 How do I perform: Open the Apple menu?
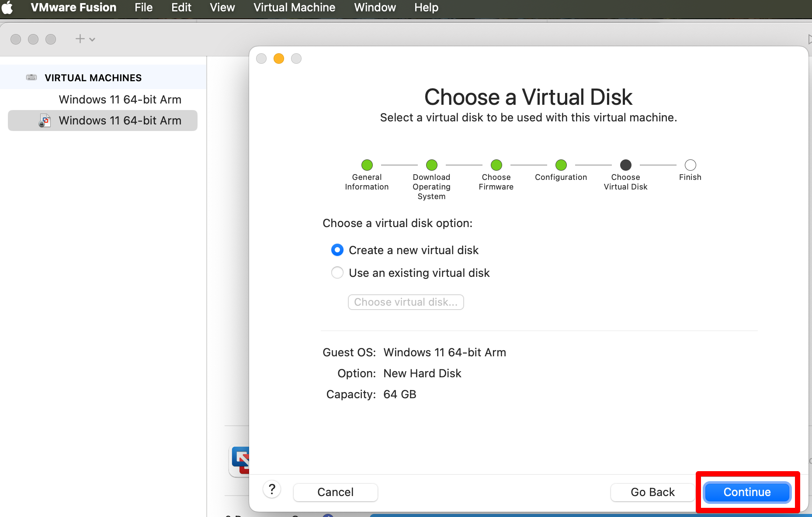click(x=7, y=7)
